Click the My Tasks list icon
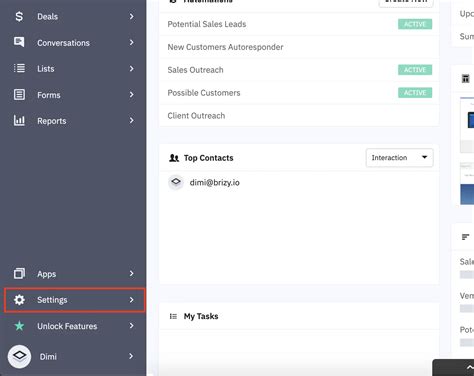Image resolution: width=474 pixels, height=376 pixels. 173,316
